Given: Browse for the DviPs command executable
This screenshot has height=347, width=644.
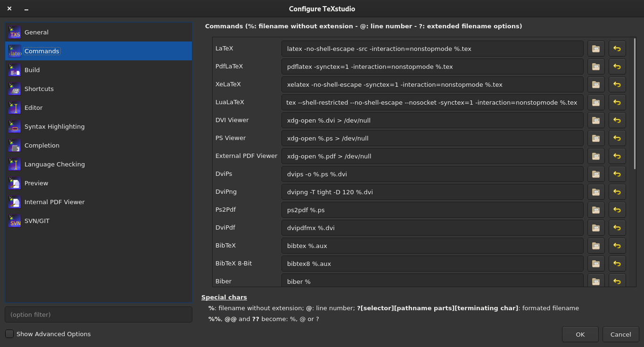Looking at the screenshot, I should click(596, 174).
